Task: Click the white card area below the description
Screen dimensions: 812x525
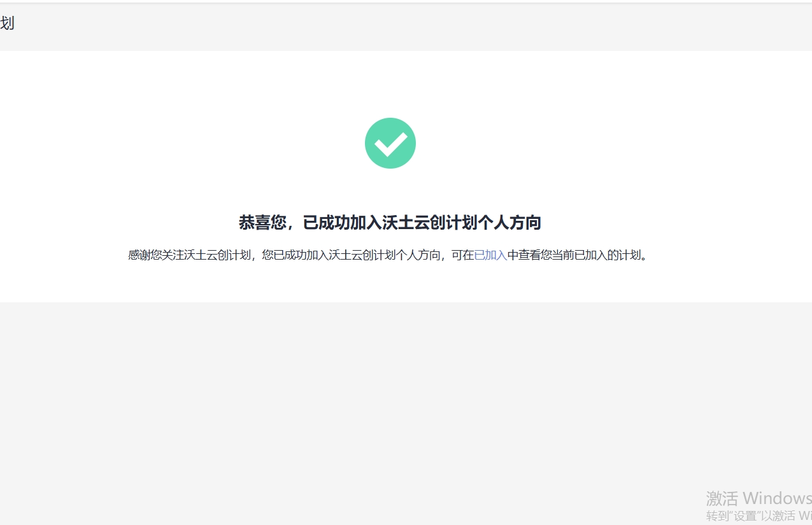Action: (x=390, y=283)
